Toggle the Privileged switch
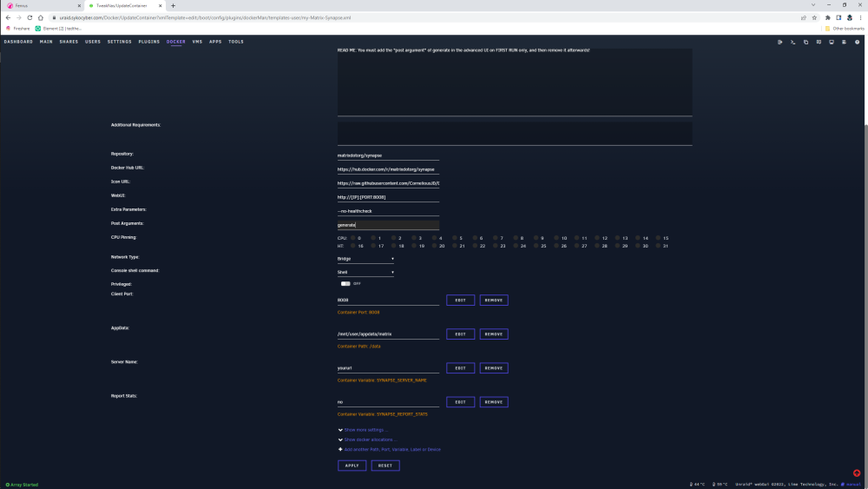868x489 pixels. (x=345, y=283)
